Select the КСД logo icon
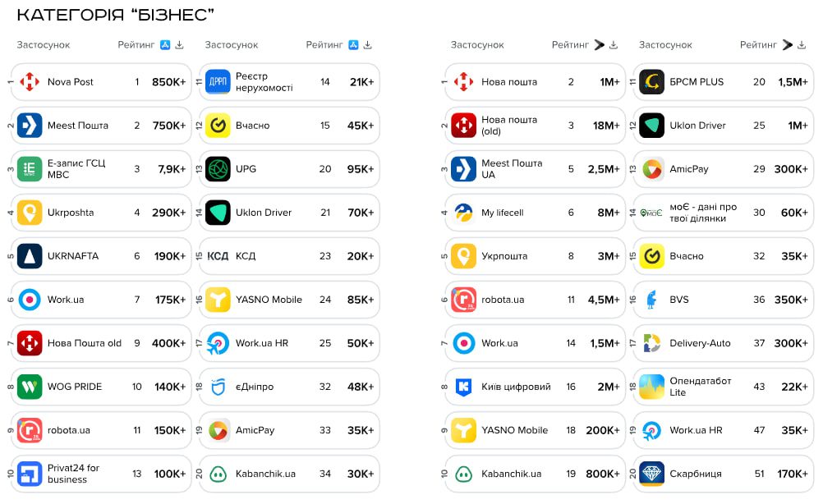This screenshot has height=504, width=823. pyautogui.click(x=218, y=256)
